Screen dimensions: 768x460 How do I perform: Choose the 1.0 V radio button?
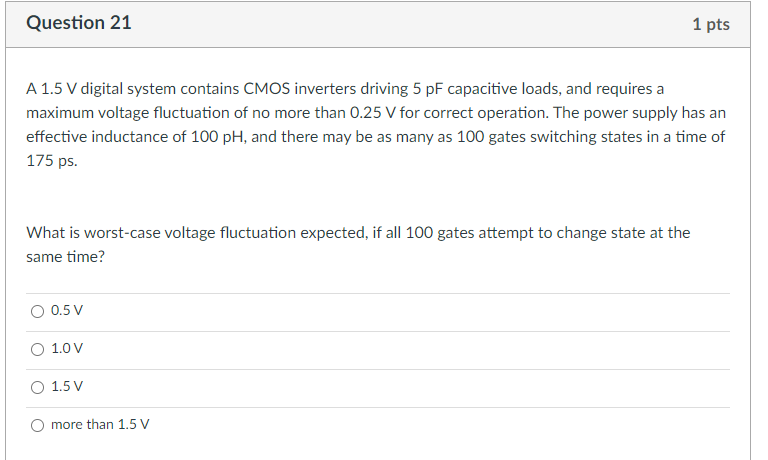[37, 349]
